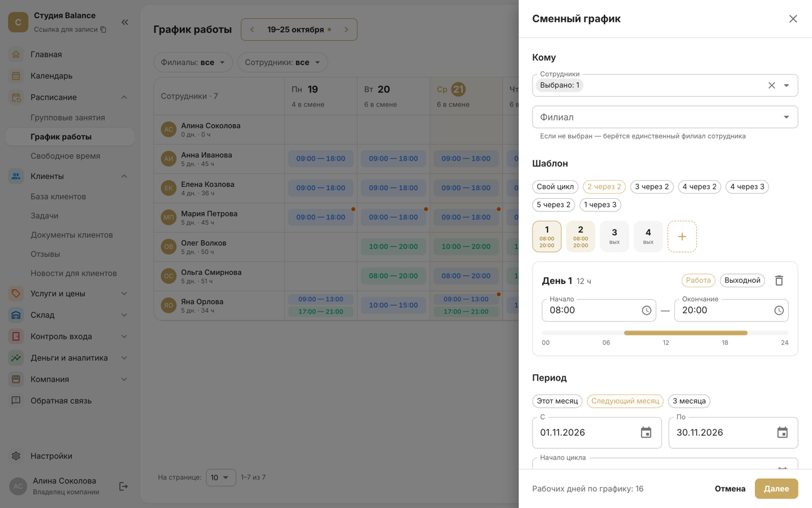Choose Этот месяц period
This screenshot has height=508, width=812.
[x=557, y=401]
